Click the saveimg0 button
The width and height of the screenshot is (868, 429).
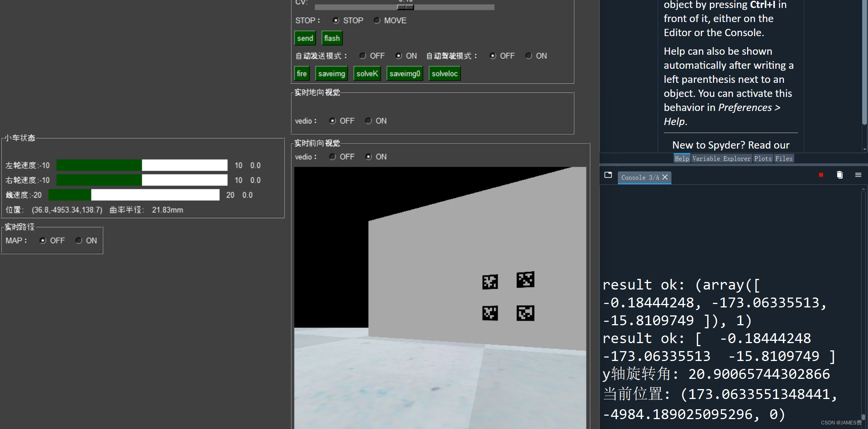[405, 74]
